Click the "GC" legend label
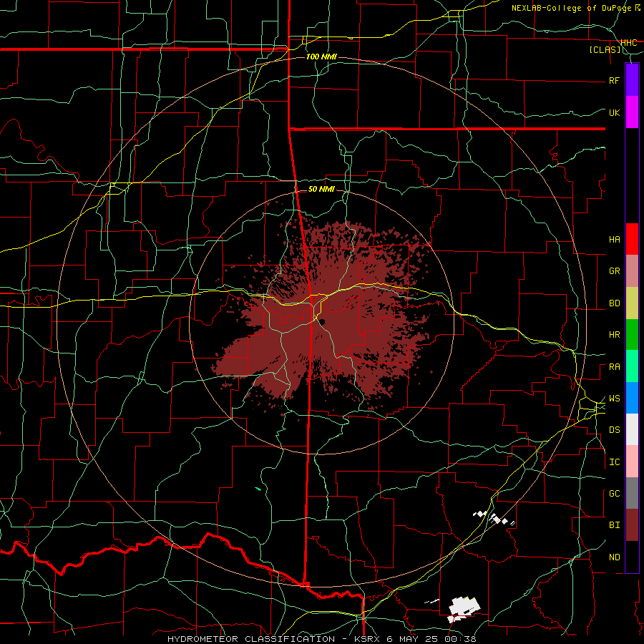Image resolution: width=644 pixels, height=644 pixels. pos(614,494)
